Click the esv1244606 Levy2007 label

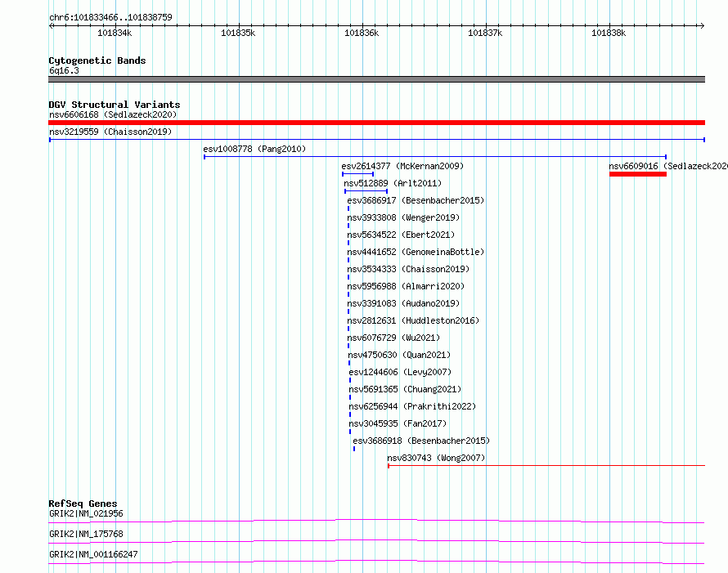tap(400, 372)
